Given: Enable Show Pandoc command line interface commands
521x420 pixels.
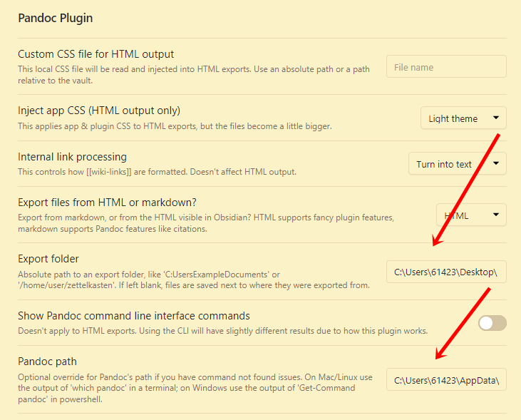Looking at the screenshot, I should [492, 323].
